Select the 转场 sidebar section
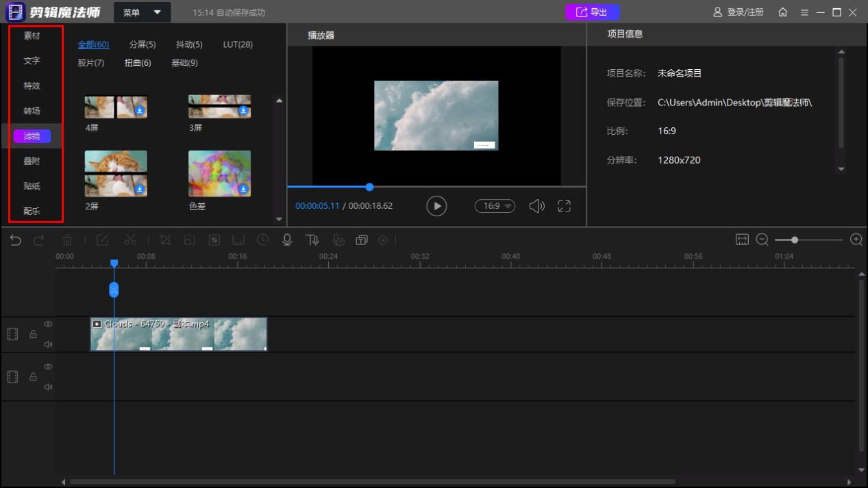Screen dimensions: 868x488 click(33, 110)
